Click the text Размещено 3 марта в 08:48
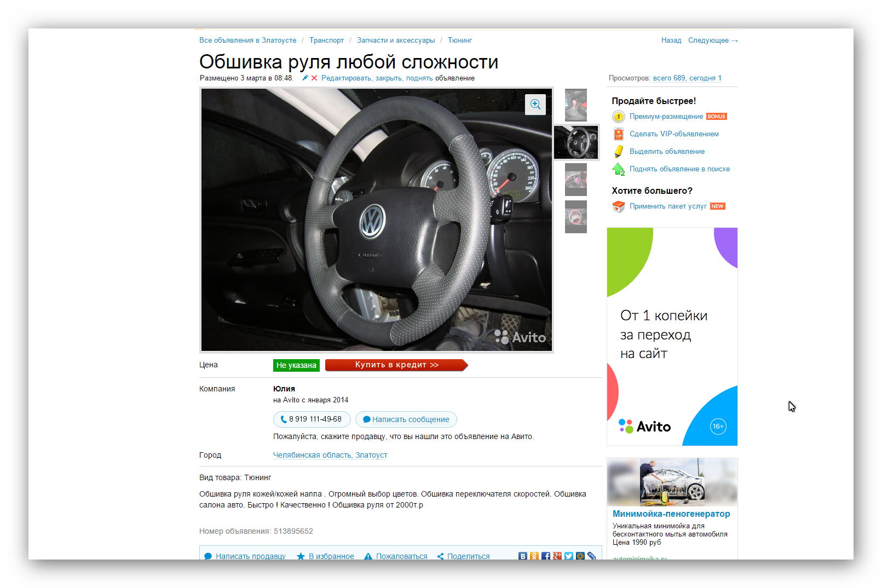The width and height of the screenshot is (882, 588). [246, 78]
